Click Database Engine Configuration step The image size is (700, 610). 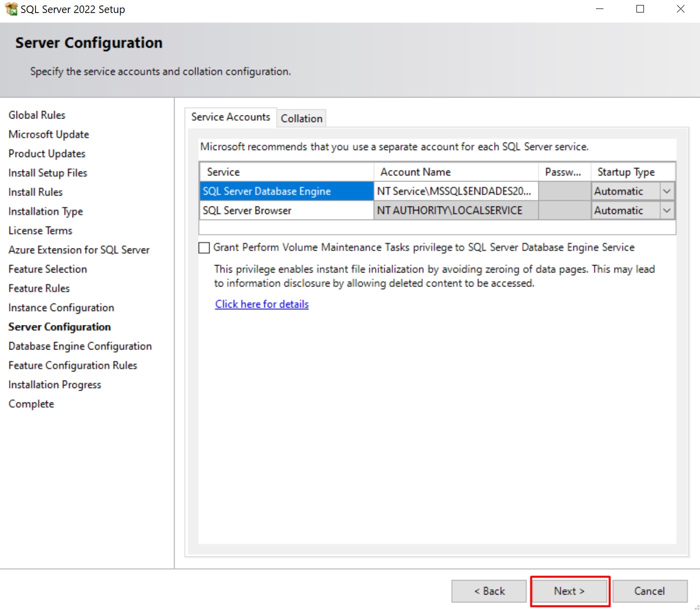tap(80, 346)
